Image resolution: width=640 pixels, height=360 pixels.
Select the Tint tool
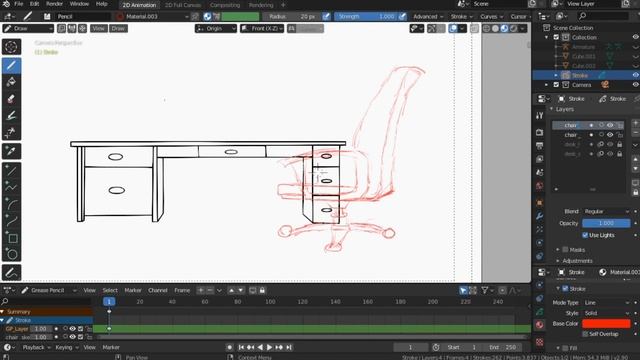pyautogui.click(x=11, y=116)
